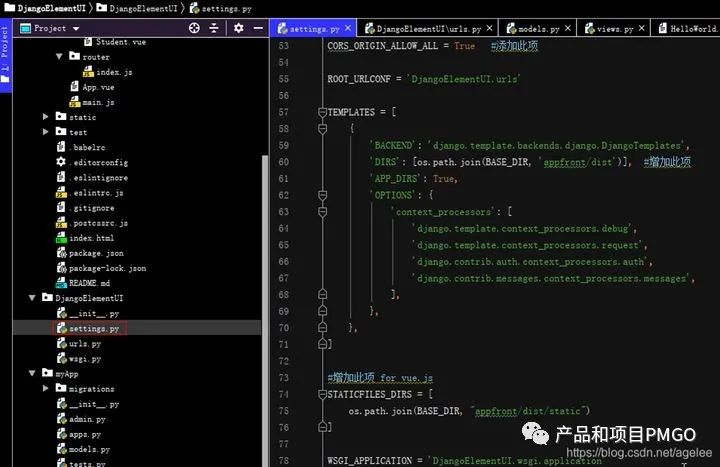720x467 pixels.
Task: Select main.js file
Action: [x=92, y=102]
